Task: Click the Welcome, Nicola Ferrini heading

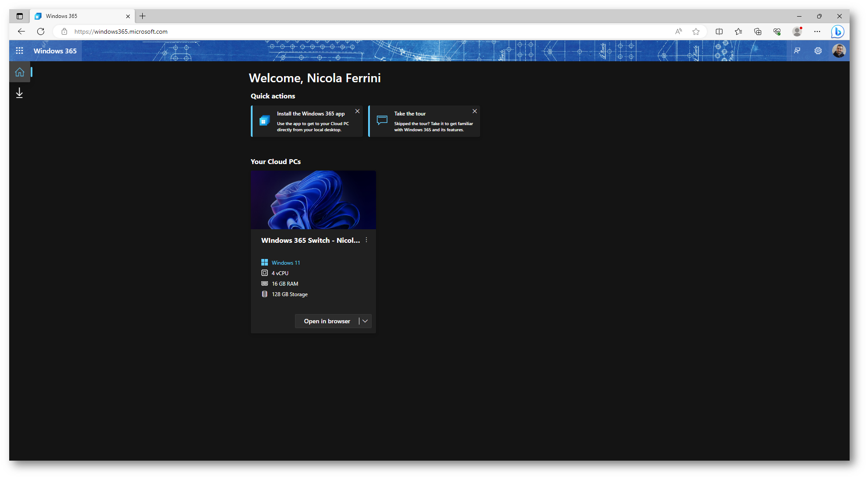Action: tap(315, 78)
